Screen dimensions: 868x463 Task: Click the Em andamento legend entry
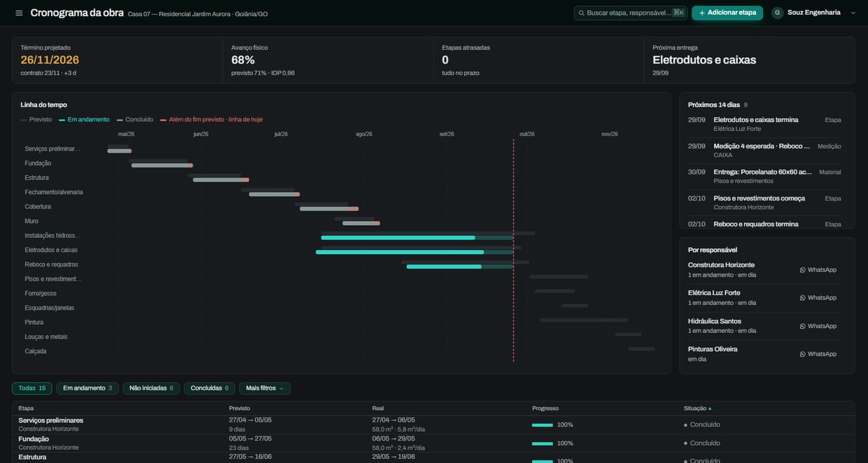(84, 119)
